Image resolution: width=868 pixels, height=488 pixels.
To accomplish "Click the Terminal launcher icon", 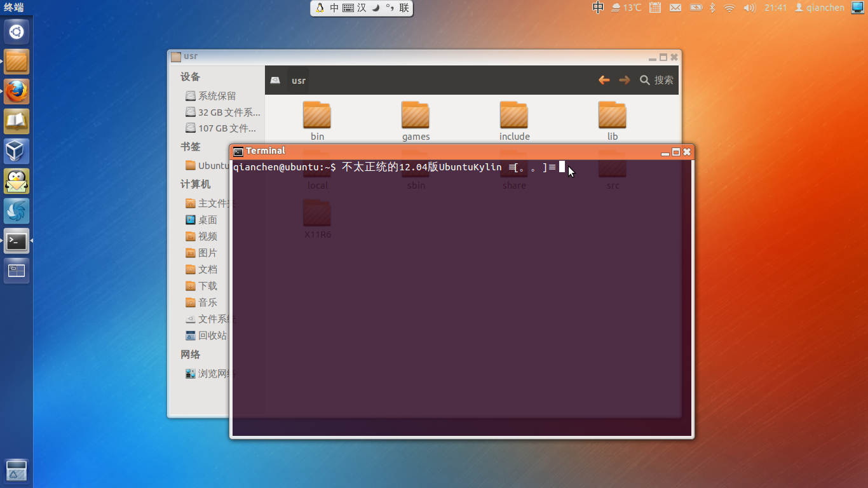I will click(x=17, y=241).
